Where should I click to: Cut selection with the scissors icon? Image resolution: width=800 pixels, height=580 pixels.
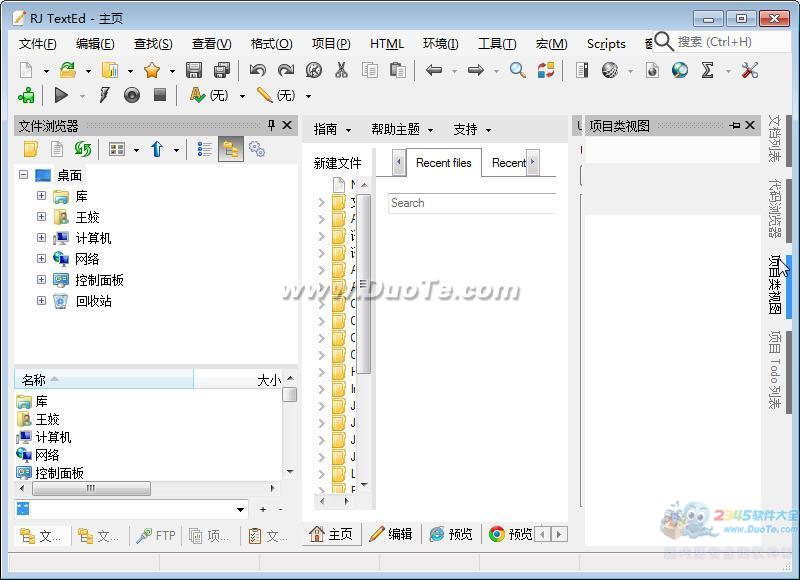point(341,70)
